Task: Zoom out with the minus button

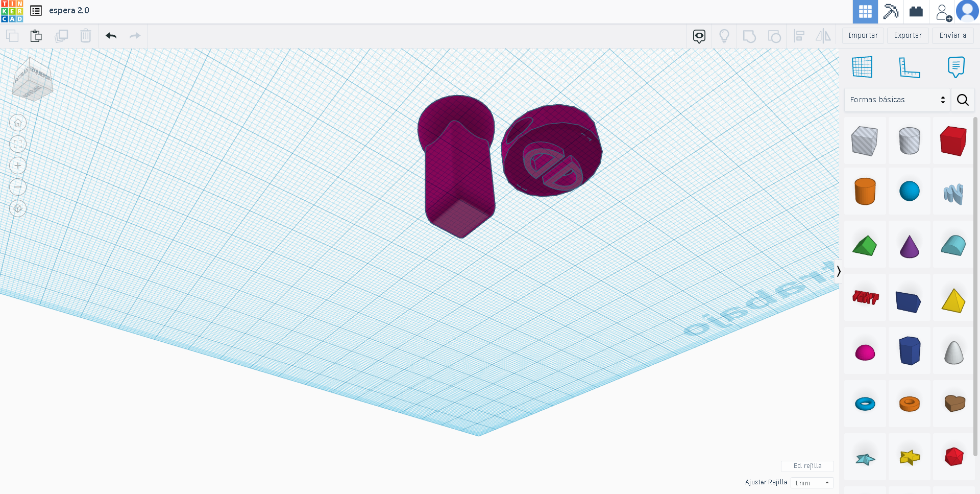Action: pos(18,187)
